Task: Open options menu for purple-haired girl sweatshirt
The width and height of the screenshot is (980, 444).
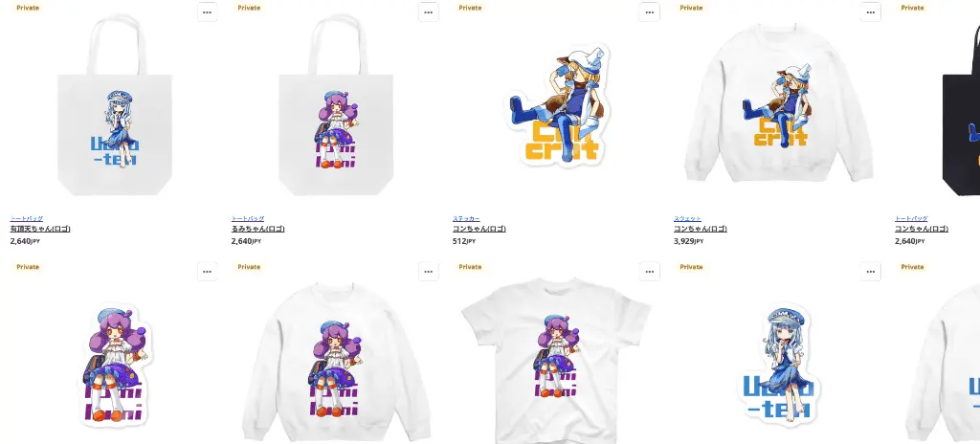Action: pos(429,272)
